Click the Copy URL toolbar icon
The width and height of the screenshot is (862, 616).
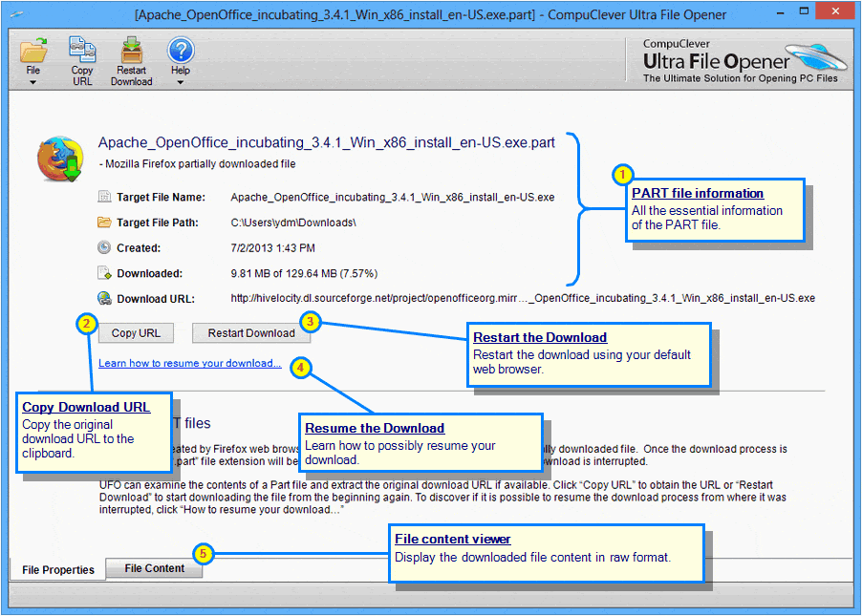pos(81,48)
